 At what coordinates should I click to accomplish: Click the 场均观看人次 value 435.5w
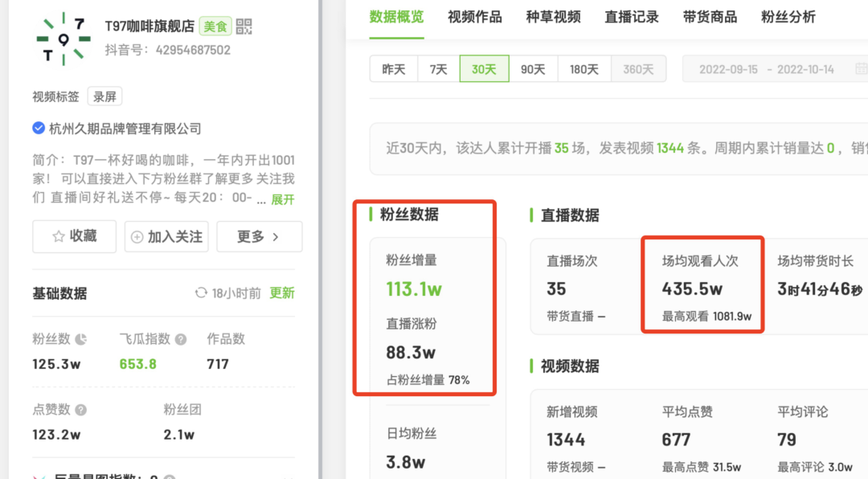click(693, 289)
